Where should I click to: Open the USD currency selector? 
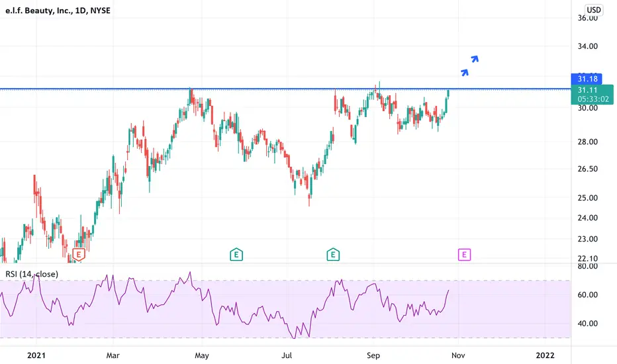coord(594,10)
